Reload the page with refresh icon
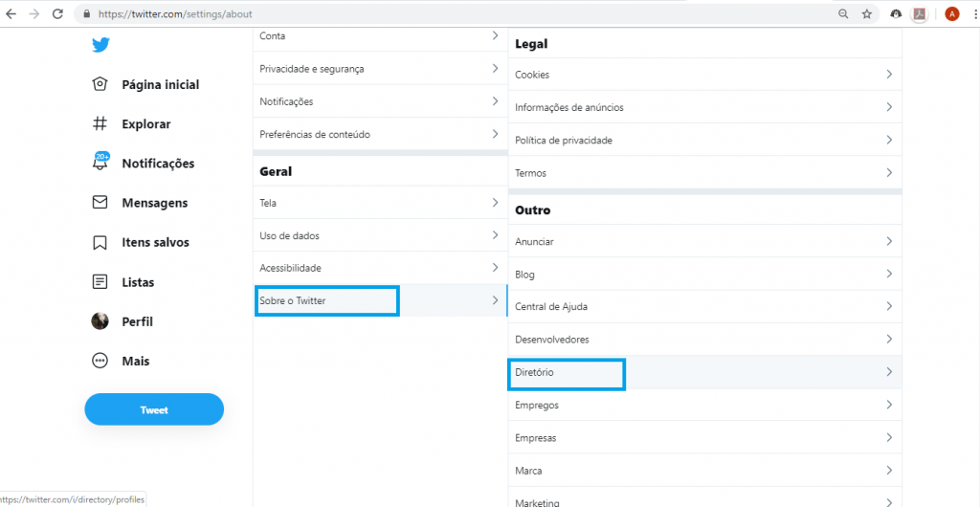The image size is (980, 507). [x=57, y=13]
